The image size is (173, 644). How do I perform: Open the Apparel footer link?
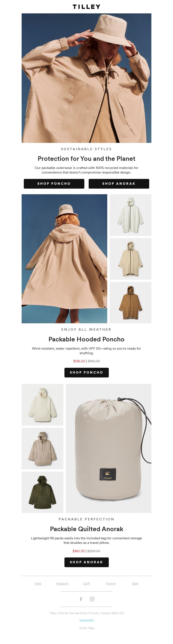click(x=62, y=584)
